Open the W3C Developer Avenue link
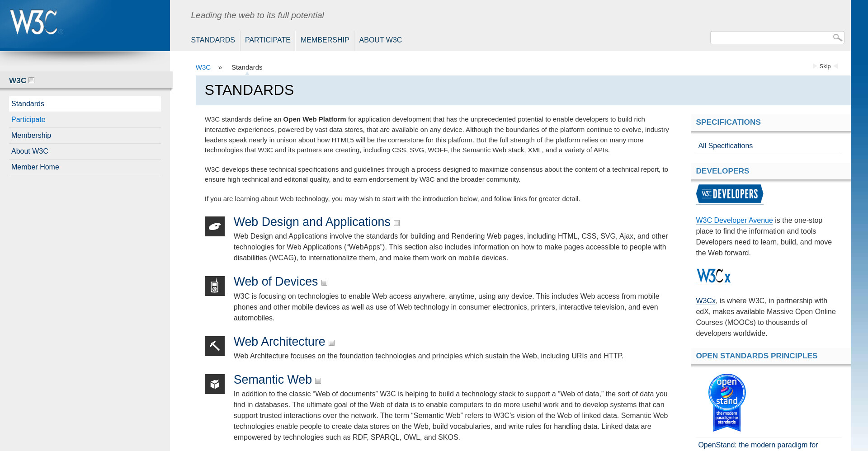This screenshot has width=868, height=451. point(734,221)
